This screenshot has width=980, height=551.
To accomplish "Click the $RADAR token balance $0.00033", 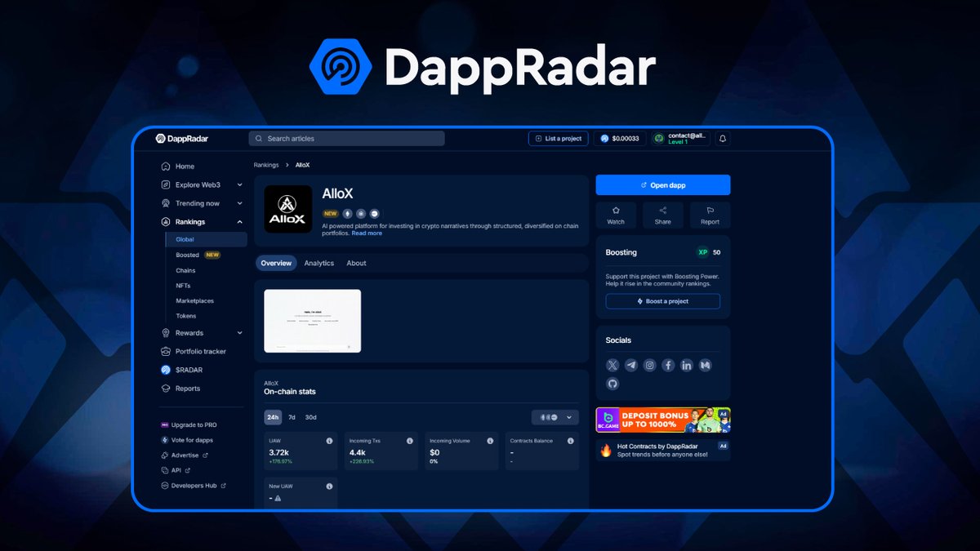I will (621, 139).
